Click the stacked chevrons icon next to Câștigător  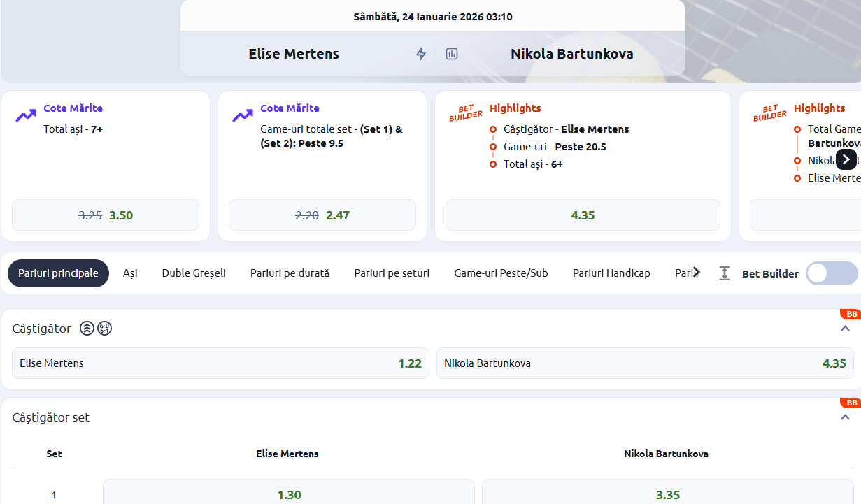[x=87, y=329]
